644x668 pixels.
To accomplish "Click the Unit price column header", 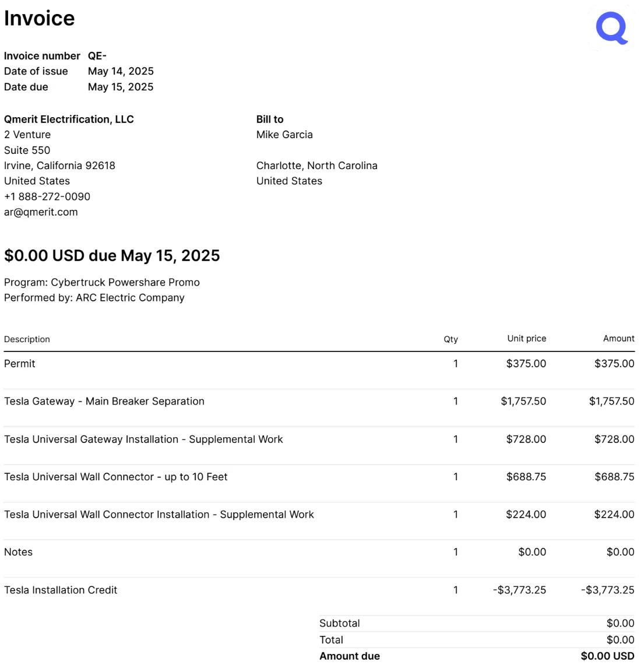I will click(526, 338).
